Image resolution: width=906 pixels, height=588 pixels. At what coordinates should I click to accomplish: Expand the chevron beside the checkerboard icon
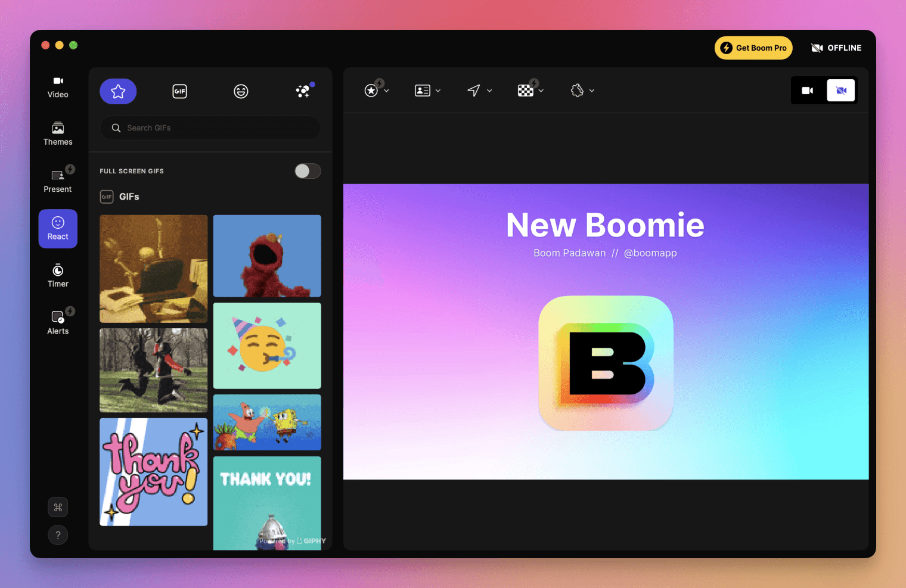(541, 91)
